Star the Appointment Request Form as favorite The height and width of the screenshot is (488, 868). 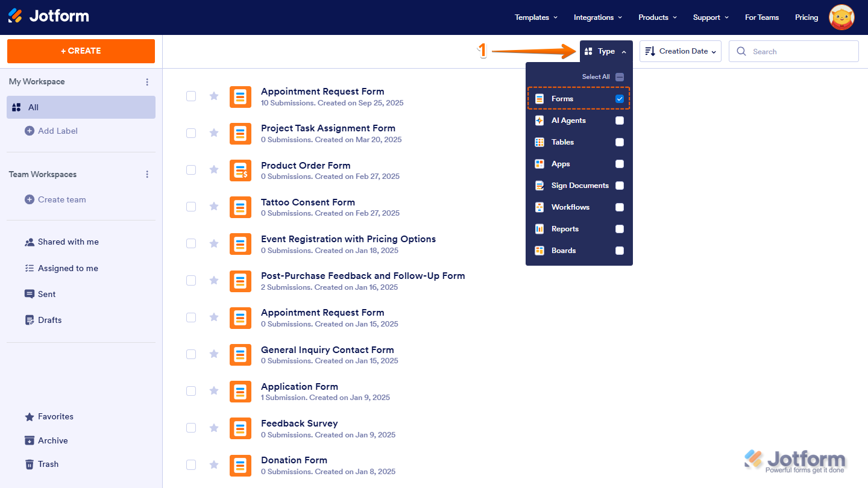[214, 96]
